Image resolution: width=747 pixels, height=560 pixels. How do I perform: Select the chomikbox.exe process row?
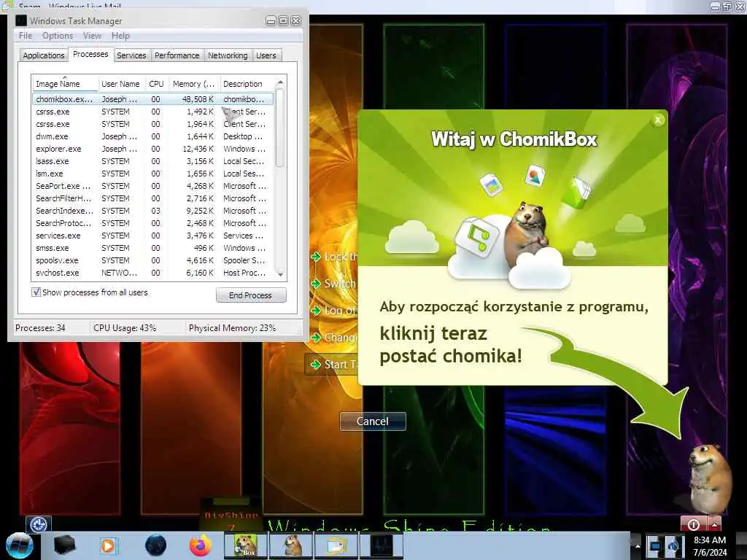pyautogui.click(x=153, y=99)
